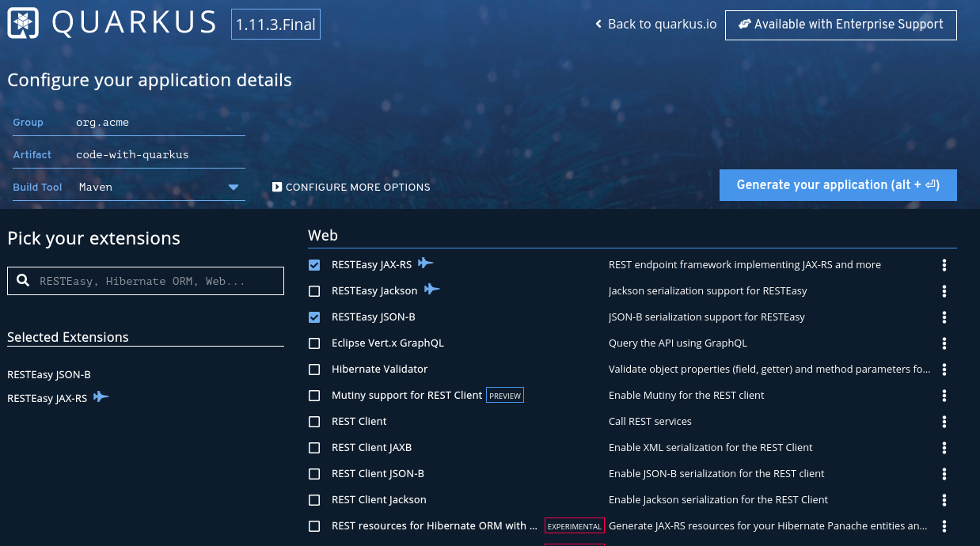Click the Quarkus logo icon
This screenshot has height=546, width=980.
click(22, 24)
